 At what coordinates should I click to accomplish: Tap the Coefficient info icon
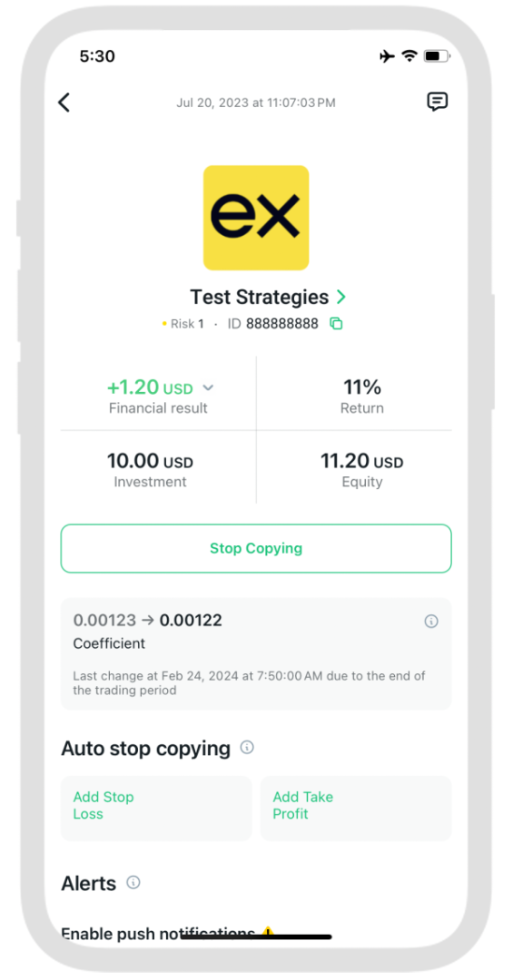pyautogui.click(x=431, y=622)
